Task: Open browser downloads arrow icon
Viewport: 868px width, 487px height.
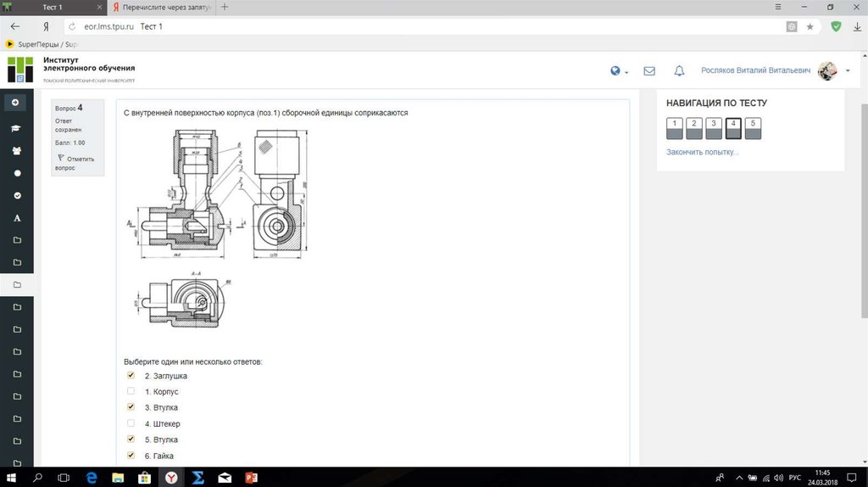Action: [856, 26]
